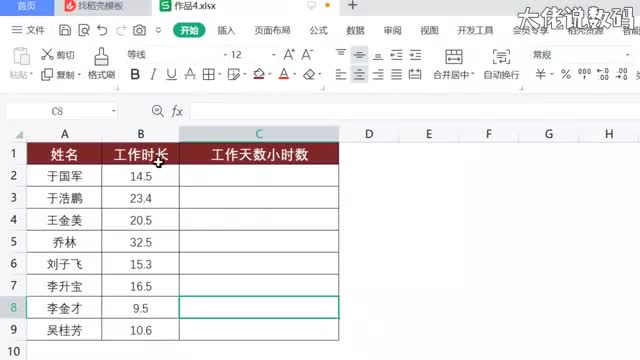The height and width of the screenshot is (360, 640).
Task: Toggle Wrap Text (自动换行)
Action: (501, 63)
